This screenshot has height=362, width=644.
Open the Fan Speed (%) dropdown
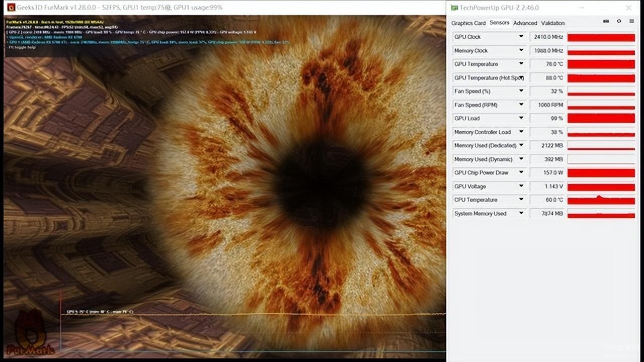(521, 91)
